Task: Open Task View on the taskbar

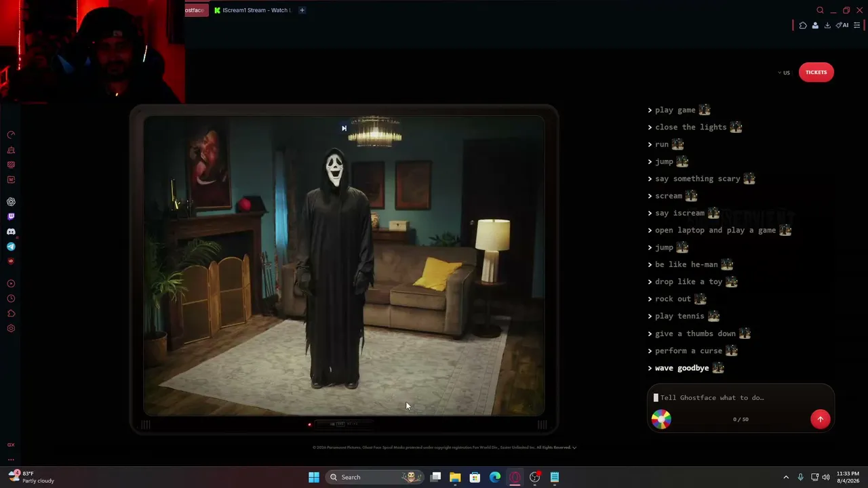Action: tap(435, 477)
